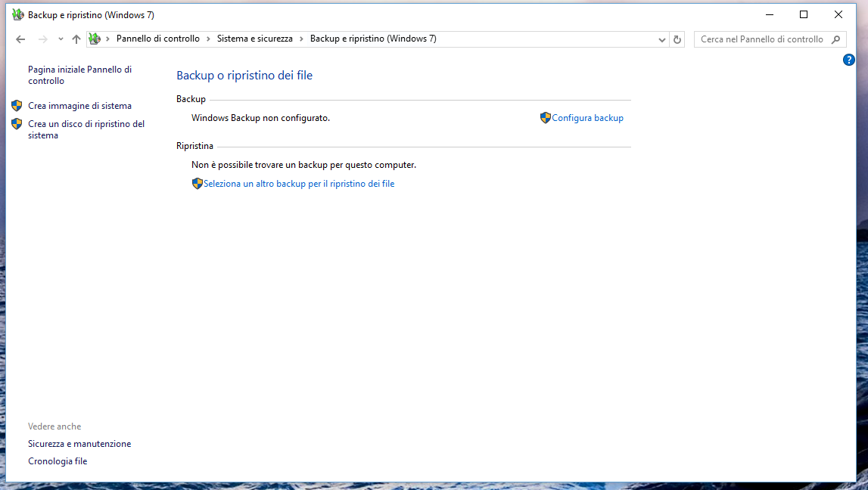Expand the address bar history dropdown
This screenshot has height=490, width=868.
tap(661, 39)
